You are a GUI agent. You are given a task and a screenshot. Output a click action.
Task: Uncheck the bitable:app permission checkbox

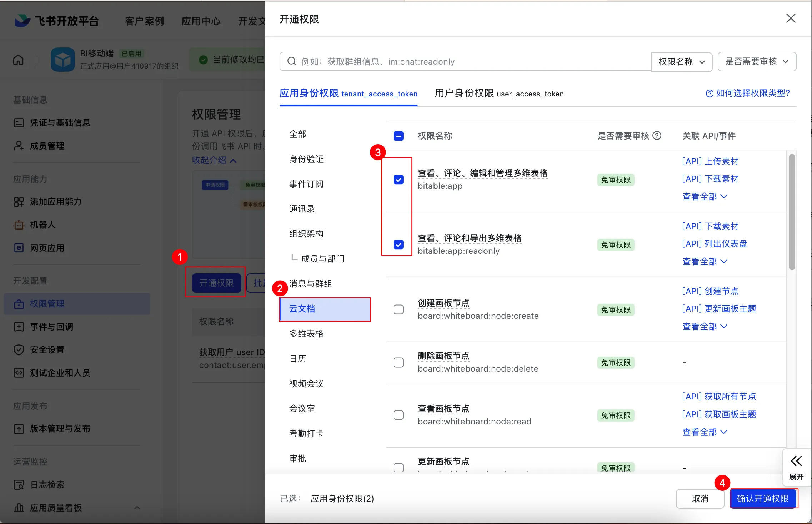tap(399, 180)
